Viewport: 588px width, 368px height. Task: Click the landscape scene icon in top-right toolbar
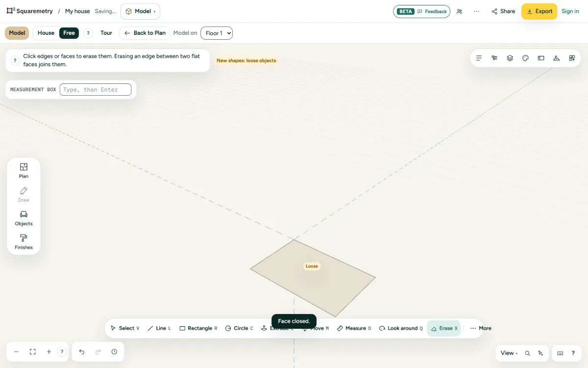point(557,58)
